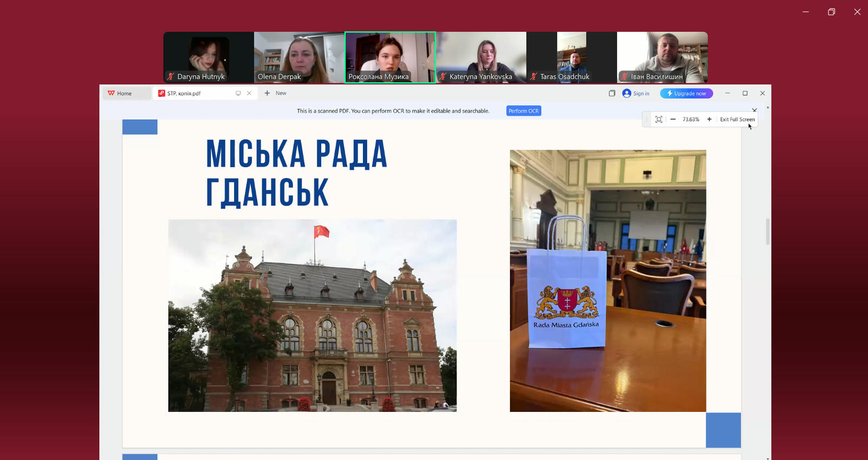Click Exit Full Screen
868x460 pixels.
coord(737,120)
